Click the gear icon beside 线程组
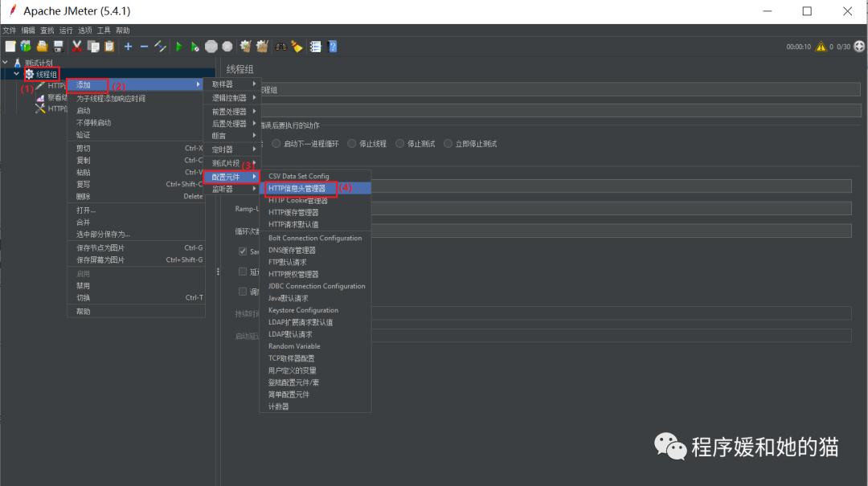The height and width of the screenshot is (486, 868). pyautogui.click(x=30, y=74)
